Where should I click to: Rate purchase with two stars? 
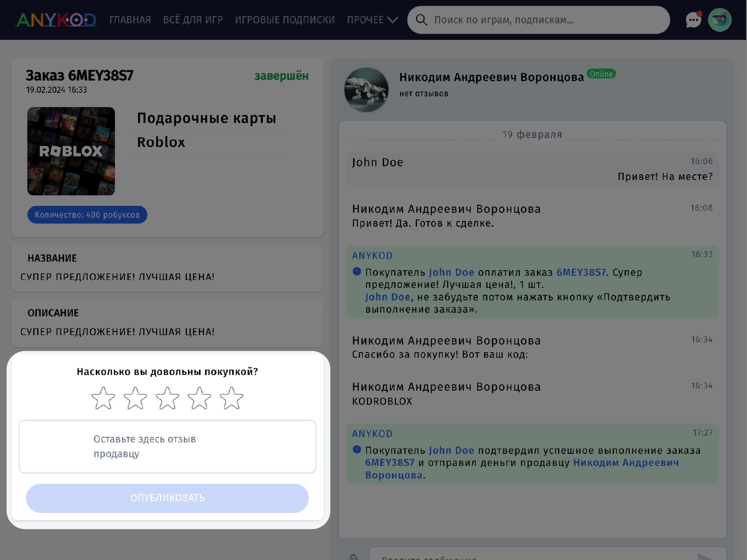pyautogui.click(x=135, y=398)
